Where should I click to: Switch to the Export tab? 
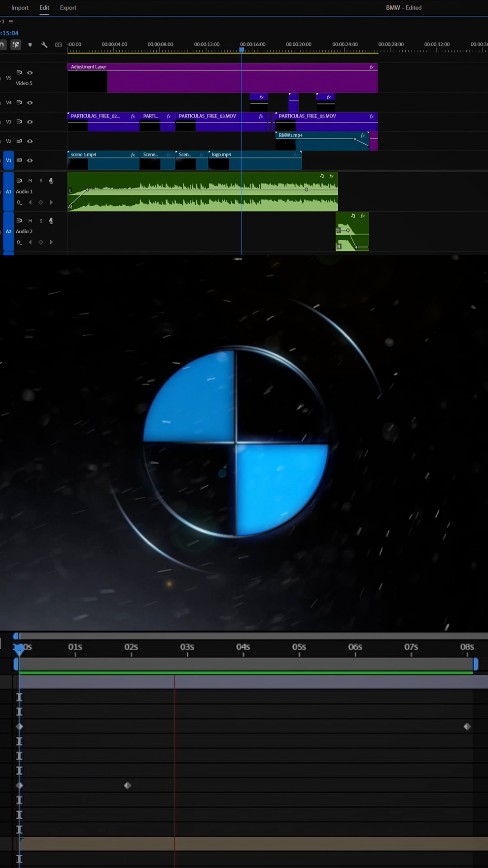(68, 8)
